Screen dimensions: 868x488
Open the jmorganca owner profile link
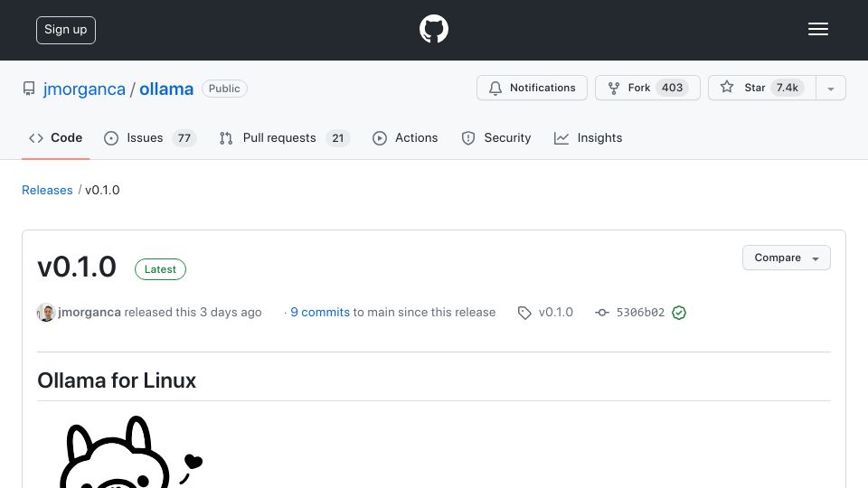84,89
